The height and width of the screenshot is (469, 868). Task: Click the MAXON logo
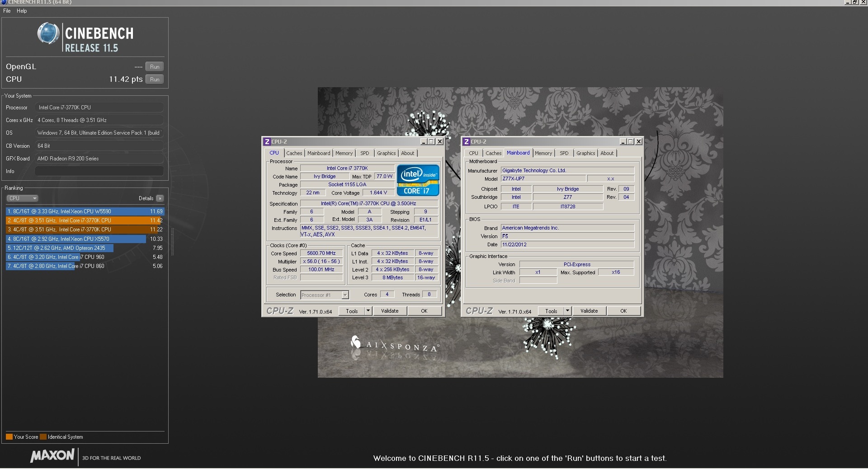52,455
